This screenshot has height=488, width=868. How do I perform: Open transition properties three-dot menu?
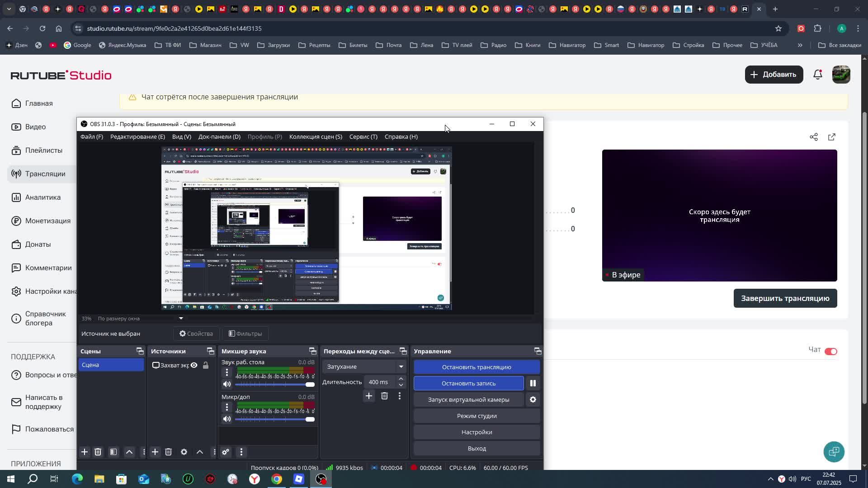click(x=400, y=396)
